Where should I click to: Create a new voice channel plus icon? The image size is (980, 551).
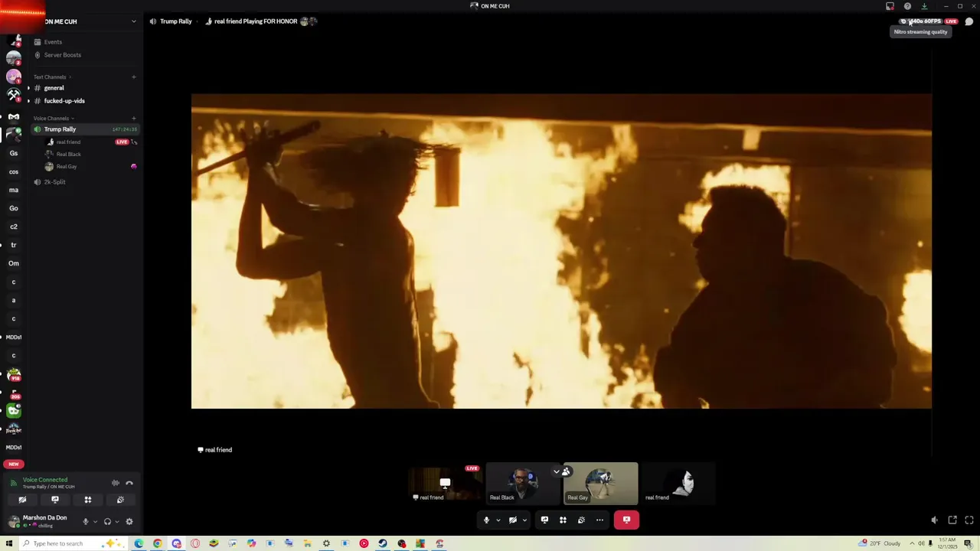[133, 119]
